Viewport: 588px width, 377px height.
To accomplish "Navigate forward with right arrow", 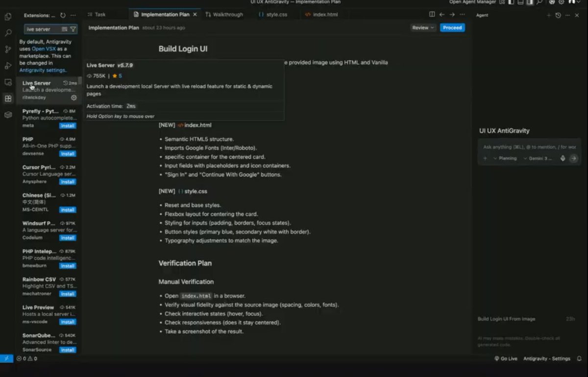I will tap(452, 15).
